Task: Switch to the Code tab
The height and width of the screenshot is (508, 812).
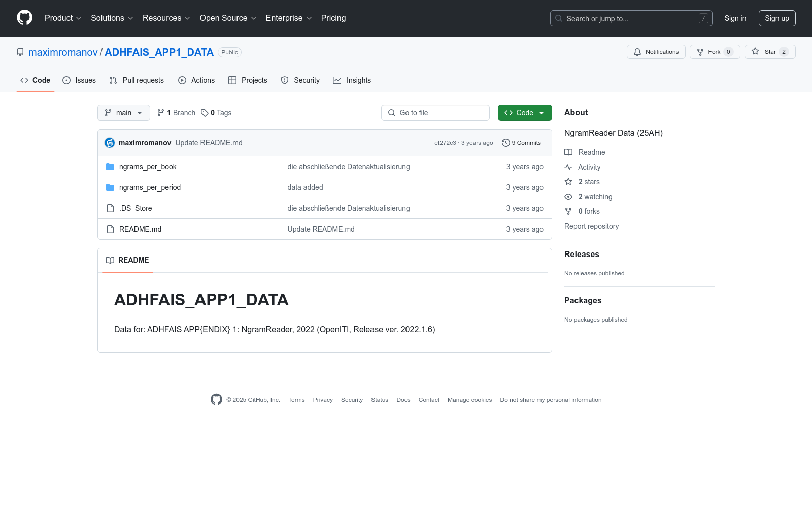Action: tap(36, 80)
